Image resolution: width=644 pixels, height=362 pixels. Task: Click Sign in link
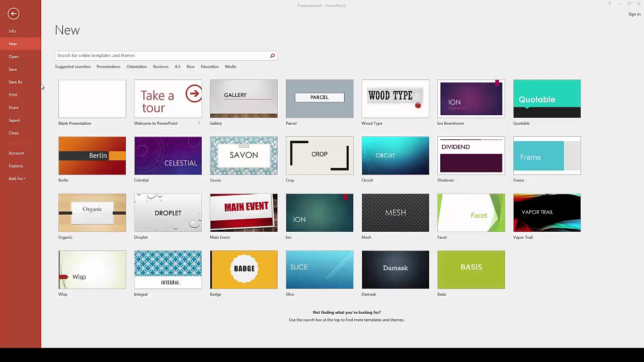(634, 14)
